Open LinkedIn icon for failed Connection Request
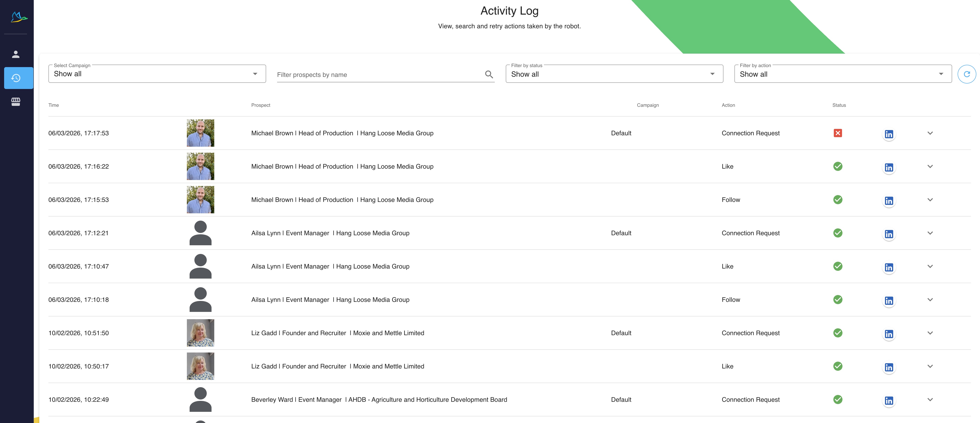 click(x=889, y=134)
